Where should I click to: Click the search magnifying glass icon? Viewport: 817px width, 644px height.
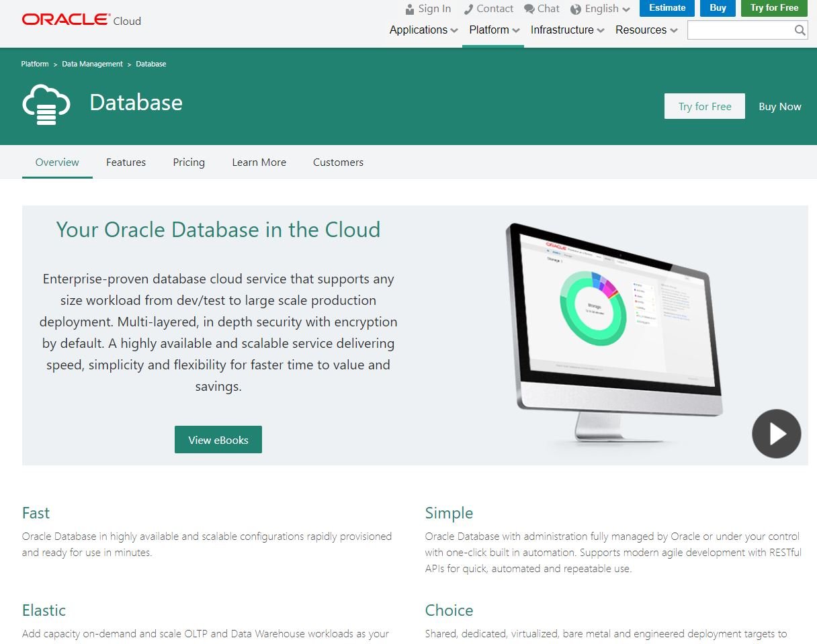pyautogui.click(x=800, y=30)
